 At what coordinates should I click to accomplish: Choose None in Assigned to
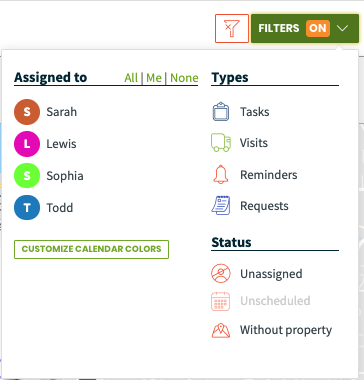[x=184, y=78]
